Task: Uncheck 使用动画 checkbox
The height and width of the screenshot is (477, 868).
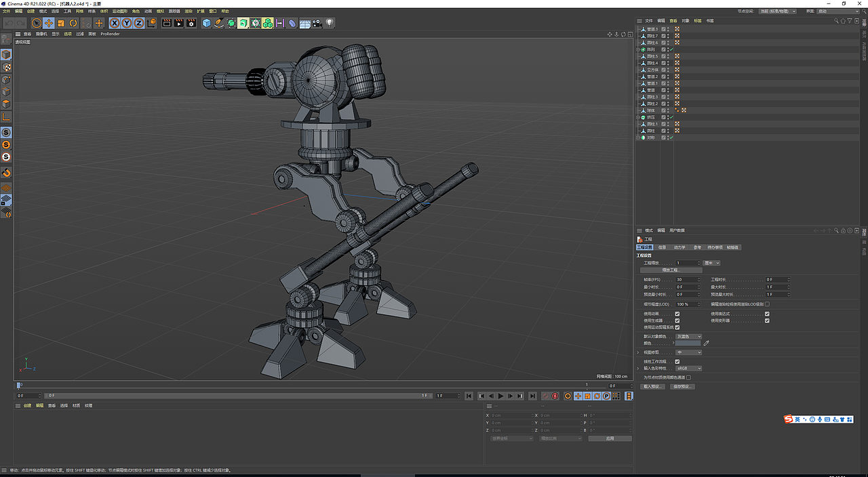Action: coord(677,314)
